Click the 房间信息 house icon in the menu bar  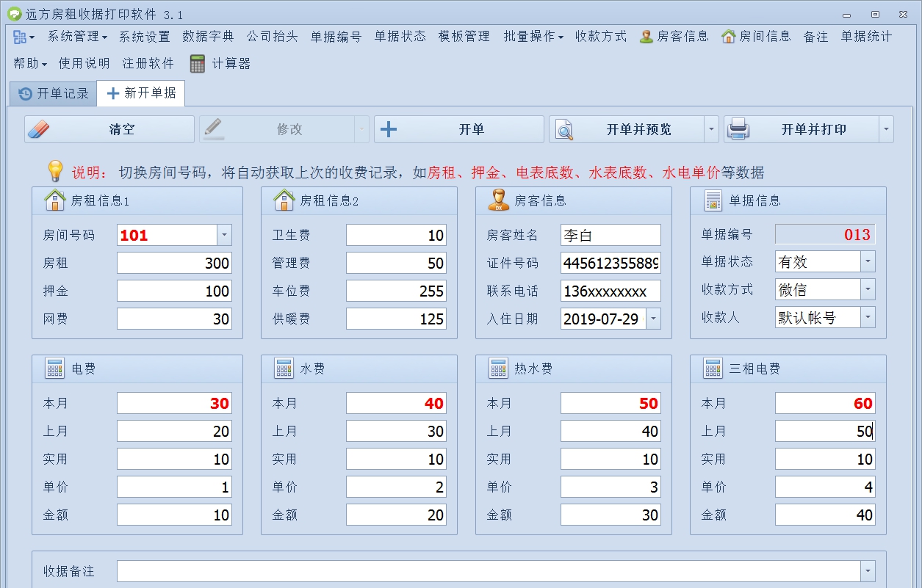pyautogui.click(x=730, y=35)
